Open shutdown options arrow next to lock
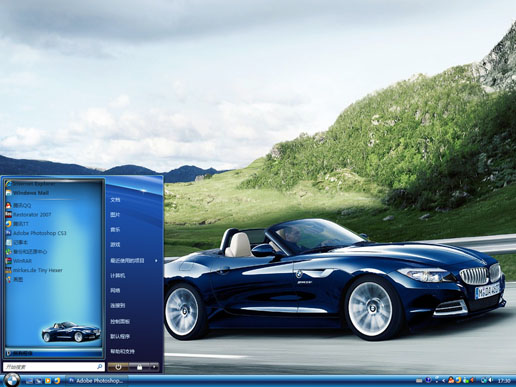This screenshot has height=387, width=516. (x=154, y=367)
